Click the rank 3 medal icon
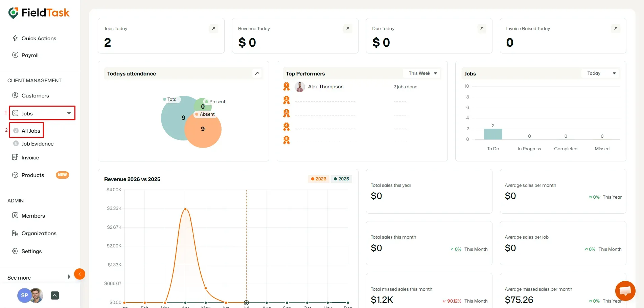This screenshot has height=308, width=644. pyautogui.click(x=286, y=113)
